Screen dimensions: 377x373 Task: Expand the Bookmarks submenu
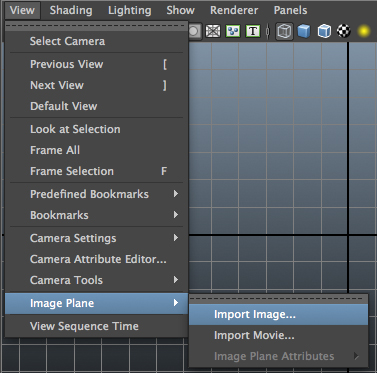[97, 215]
